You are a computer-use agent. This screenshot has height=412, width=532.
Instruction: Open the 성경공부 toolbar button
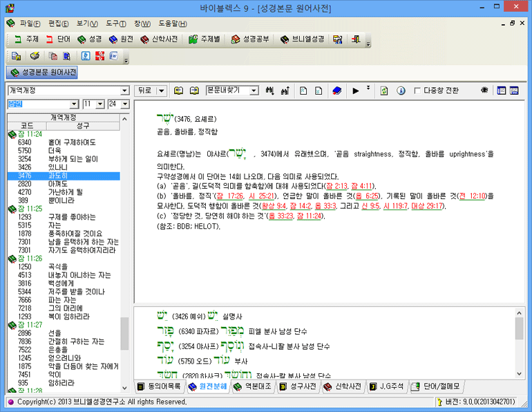249,39
